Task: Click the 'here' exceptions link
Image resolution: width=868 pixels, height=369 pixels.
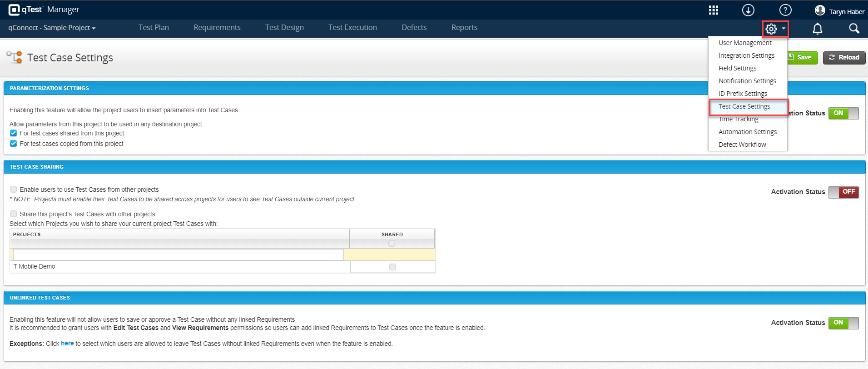Action: tap(67, 344)
